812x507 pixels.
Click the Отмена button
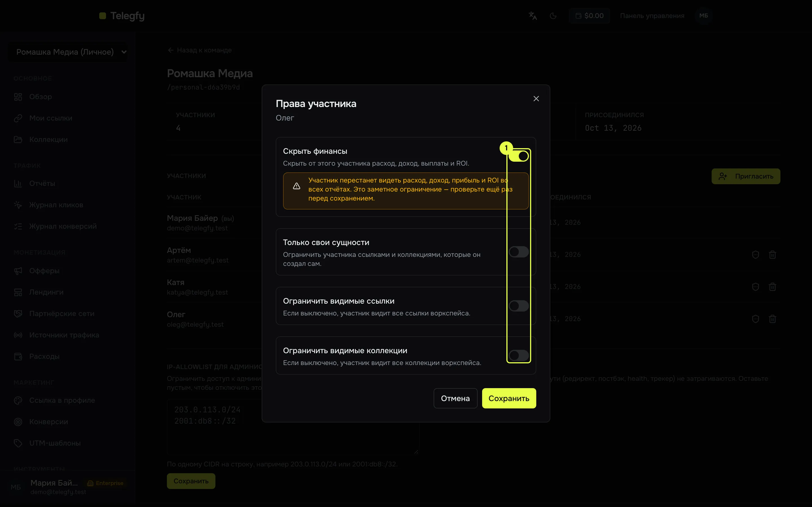(x=455, y=398)
